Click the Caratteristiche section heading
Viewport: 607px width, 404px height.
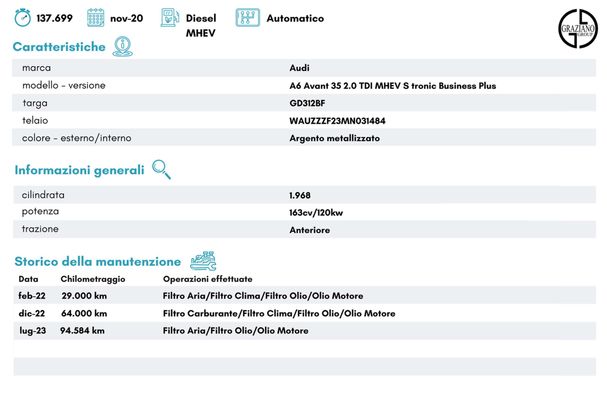click(x=59, y=47)
